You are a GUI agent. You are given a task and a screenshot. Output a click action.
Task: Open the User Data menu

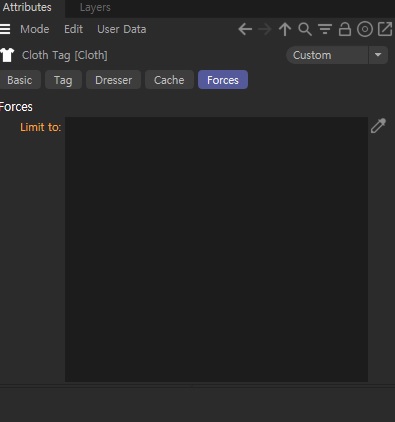coord(122,29)
